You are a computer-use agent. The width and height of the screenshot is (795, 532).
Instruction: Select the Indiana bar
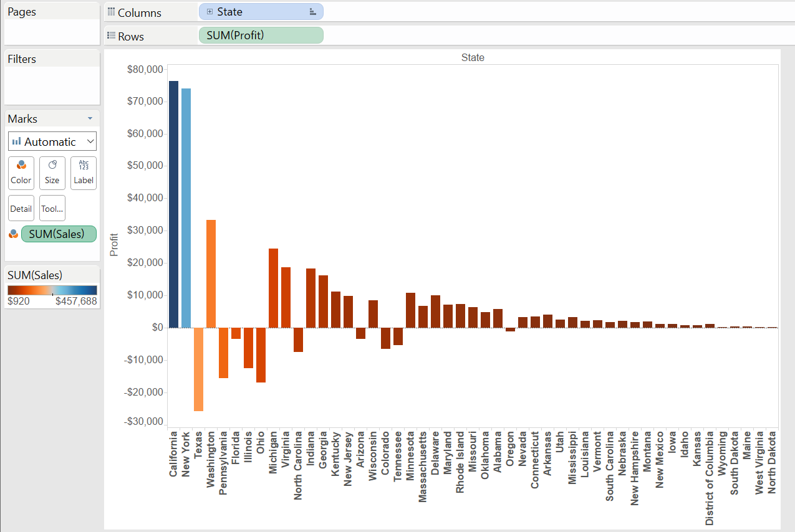coord(311,298)
